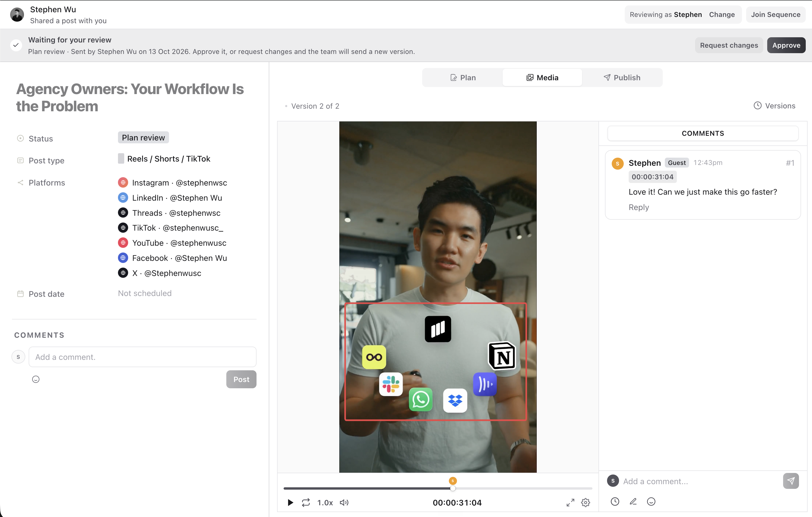Click the left Add a comment field
The width and height of the screenshot is (812, 517).
point(142,357)
